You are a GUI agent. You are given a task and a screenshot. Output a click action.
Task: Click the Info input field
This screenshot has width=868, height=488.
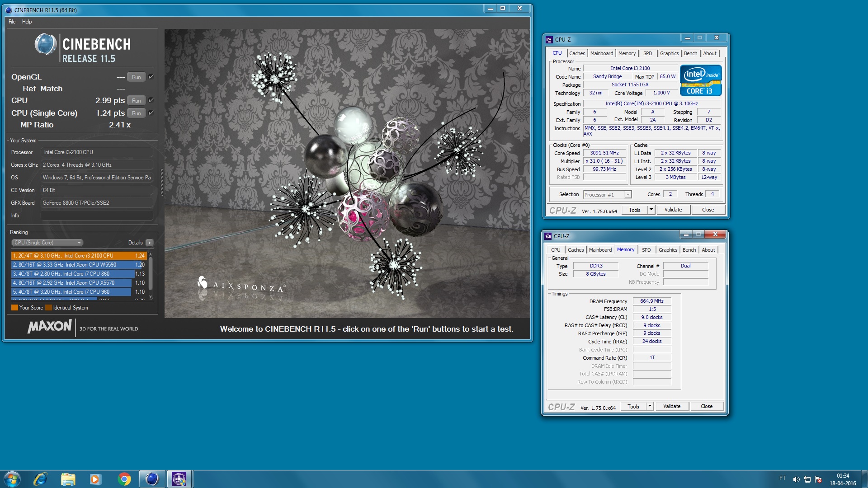(97, 216)
